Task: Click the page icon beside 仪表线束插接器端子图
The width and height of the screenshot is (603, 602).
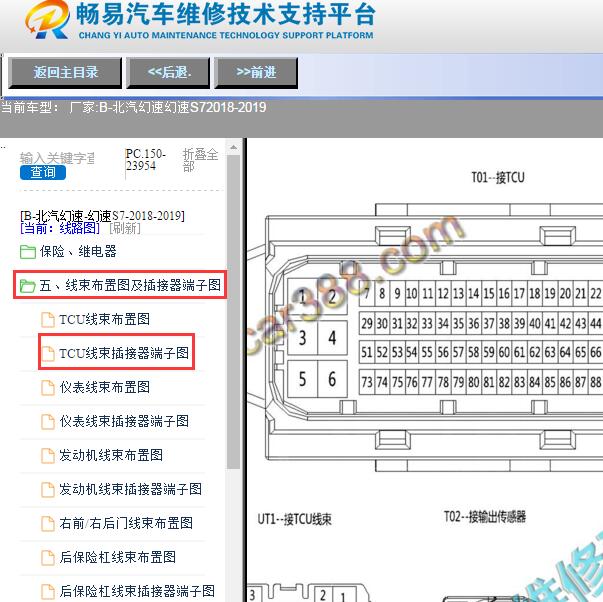Action: (x=48, y=422)
